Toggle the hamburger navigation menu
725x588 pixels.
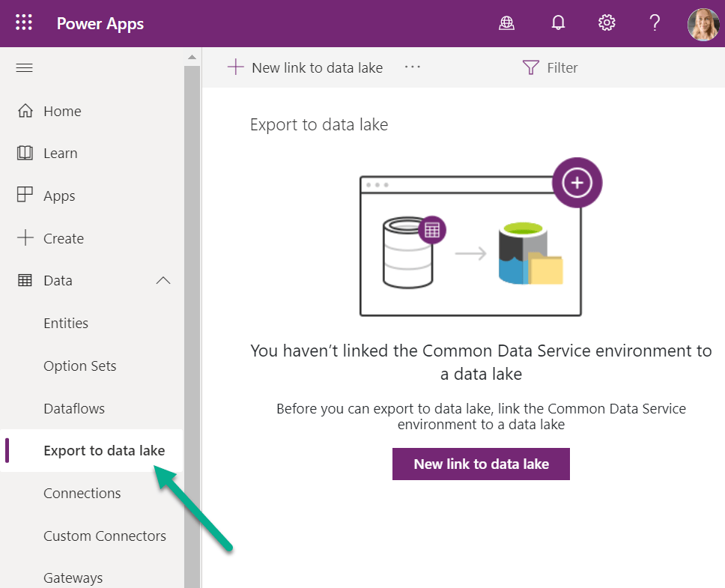click(x=25, y=68)
